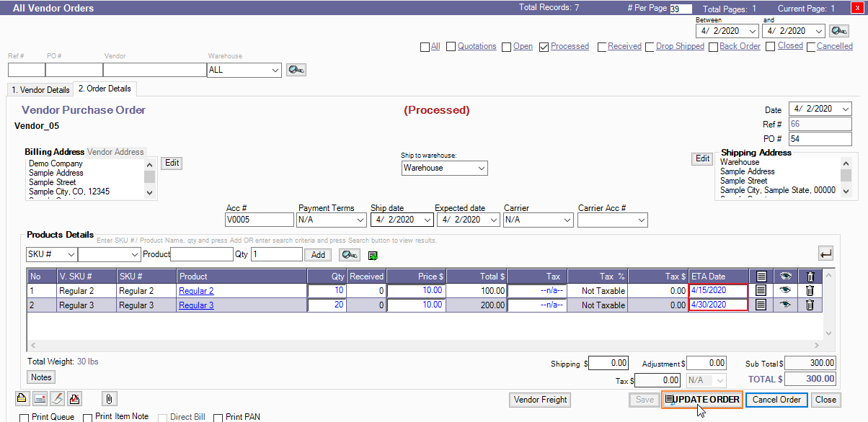Click the eye icon for Regular 3
The width and height of the screenshot is (868, 422).
tap(785, 305)
